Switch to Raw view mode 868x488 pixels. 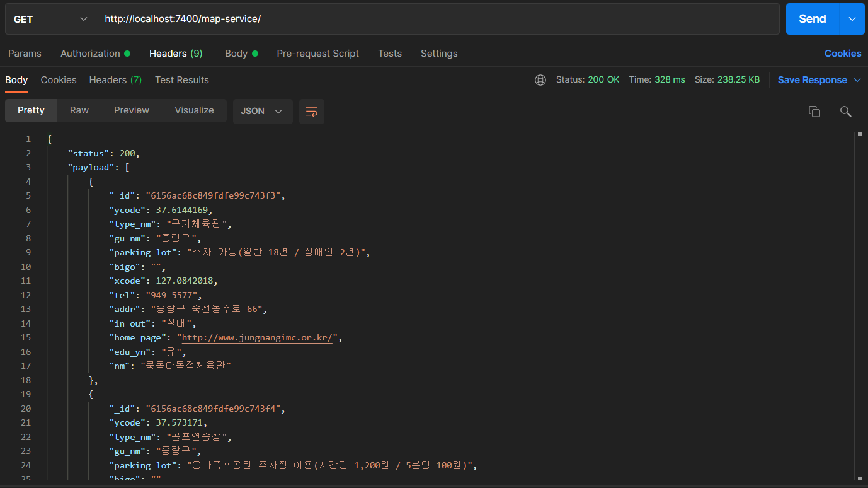(79, 110)
